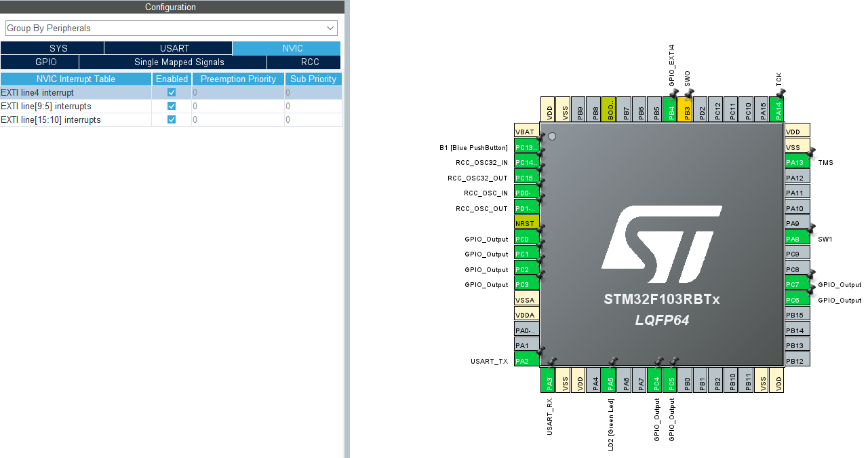Click the Preemption Priority column header
Viewport: 868px width, 458px height.
(x=238, y=79)
